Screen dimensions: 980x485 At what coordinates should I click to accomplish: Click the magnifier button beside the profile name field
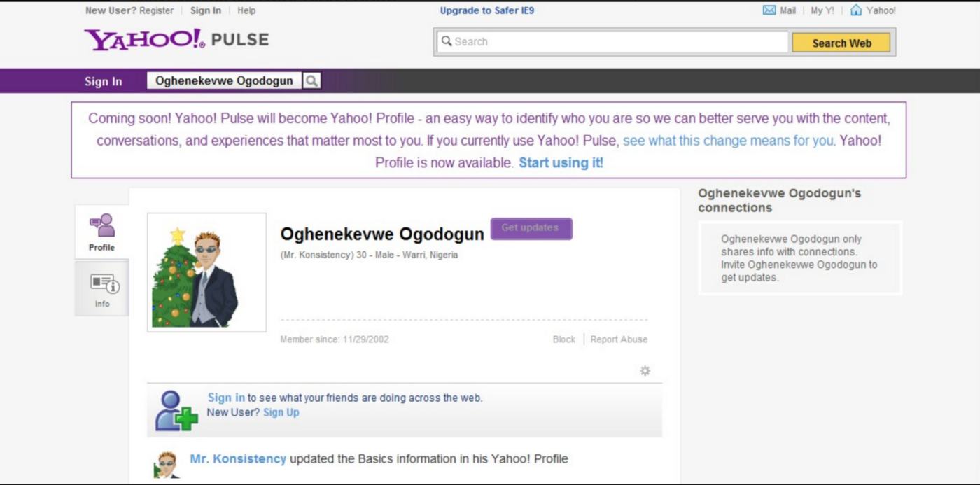tap(311, 81)
